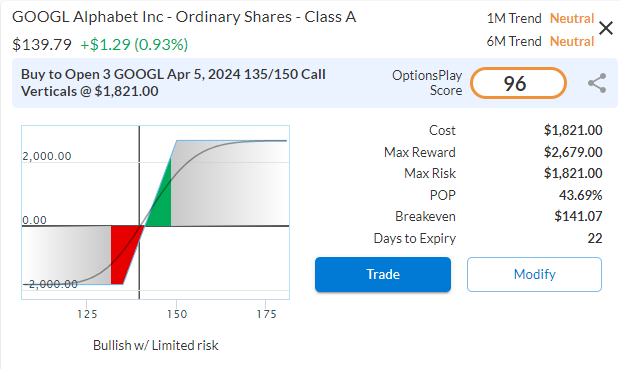
Task: Click the 6M Trend Neutral label
Action: coord(540,41)
